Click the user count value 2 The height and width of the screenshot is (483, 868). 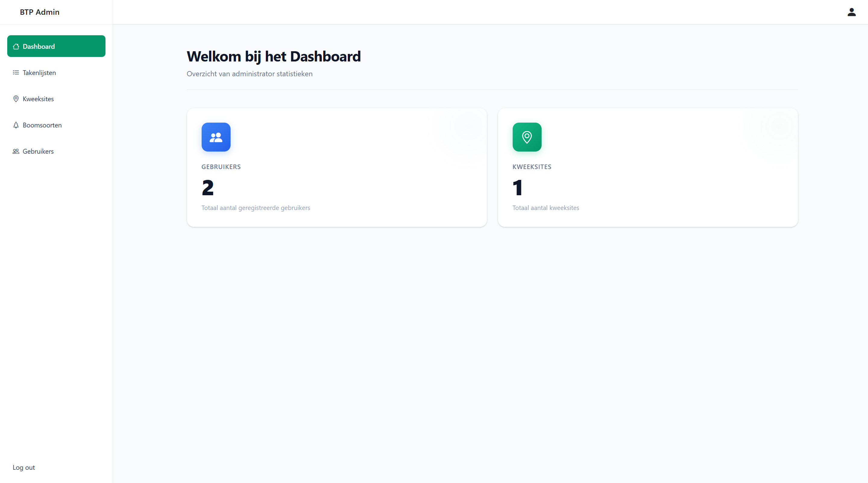click(x=208, y=188)
